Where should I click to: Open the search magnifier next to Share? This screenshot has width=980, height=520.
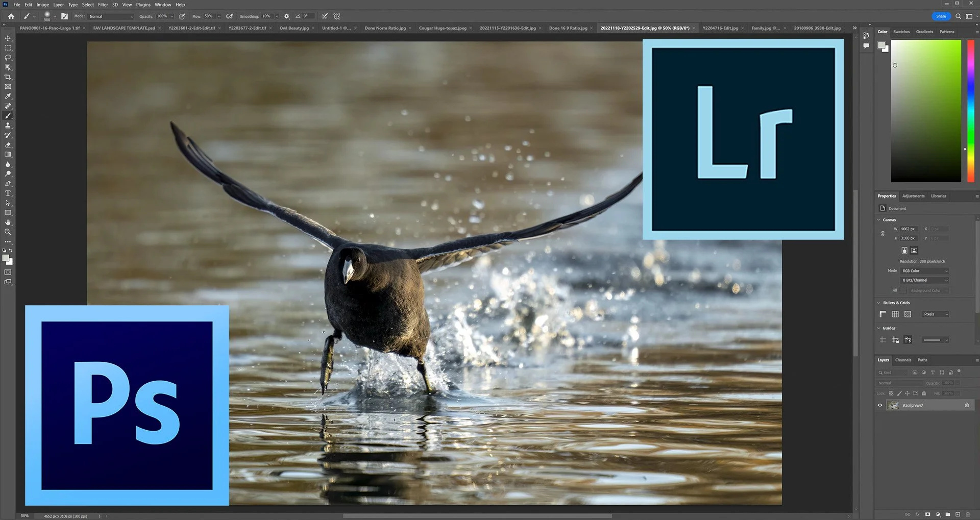[x=958, y=16]
